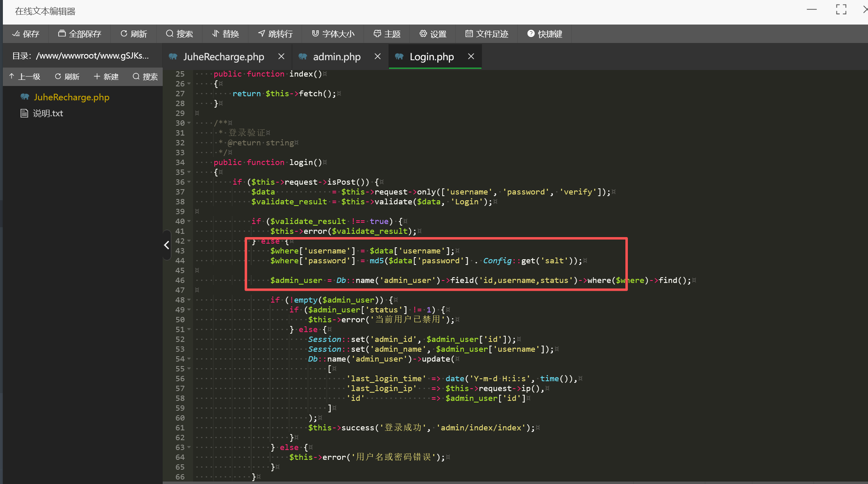The image size is (868, 484).
Task: Fold code at line 36
Action: [189, 182]
